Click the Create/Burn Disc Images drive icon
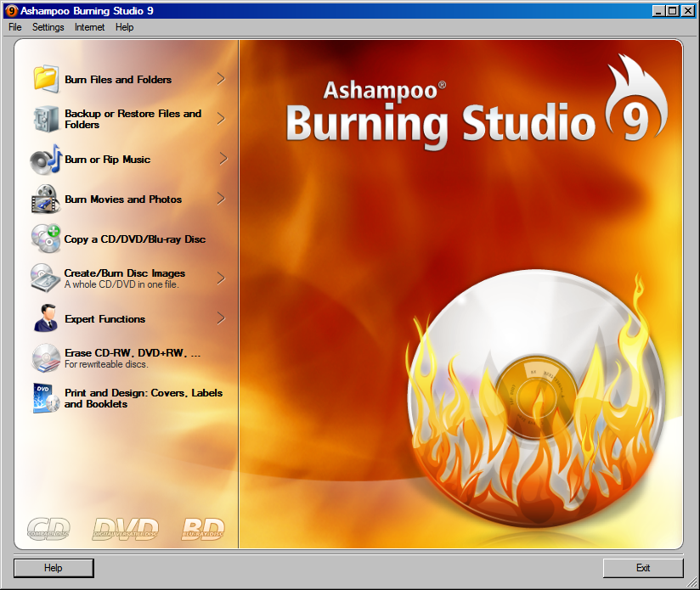Screen dimensions: 700x590 (46, 278)
